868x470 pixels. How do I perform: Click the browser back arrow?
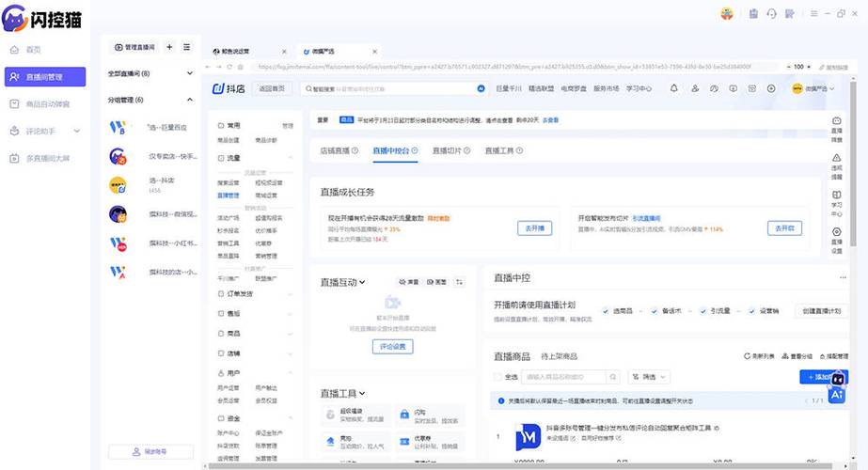pos(208,67)
